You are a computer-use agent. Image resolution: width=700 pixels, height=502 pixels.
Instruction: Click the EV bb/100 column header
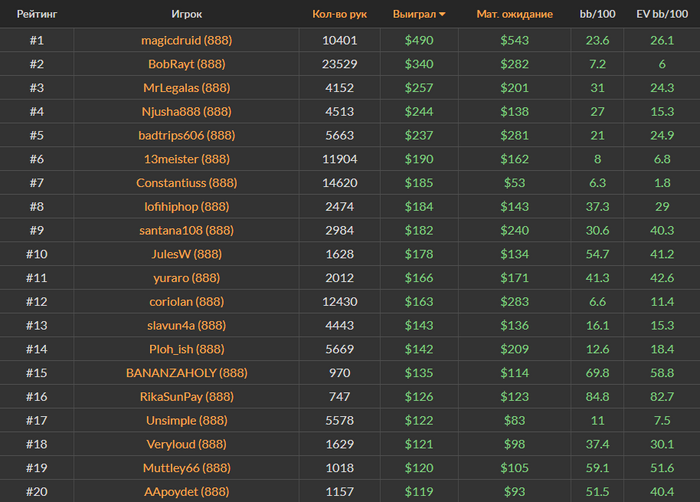(661, 15)
